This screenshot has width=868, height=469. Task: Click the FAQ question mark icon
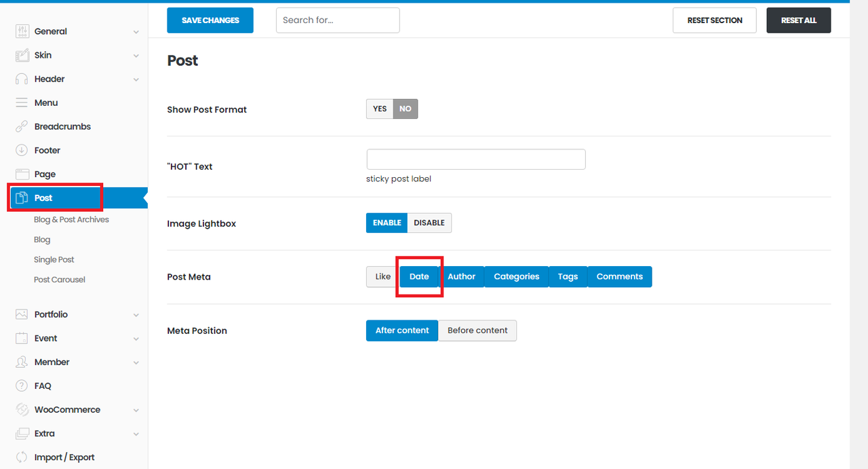[x=22, y=386]
